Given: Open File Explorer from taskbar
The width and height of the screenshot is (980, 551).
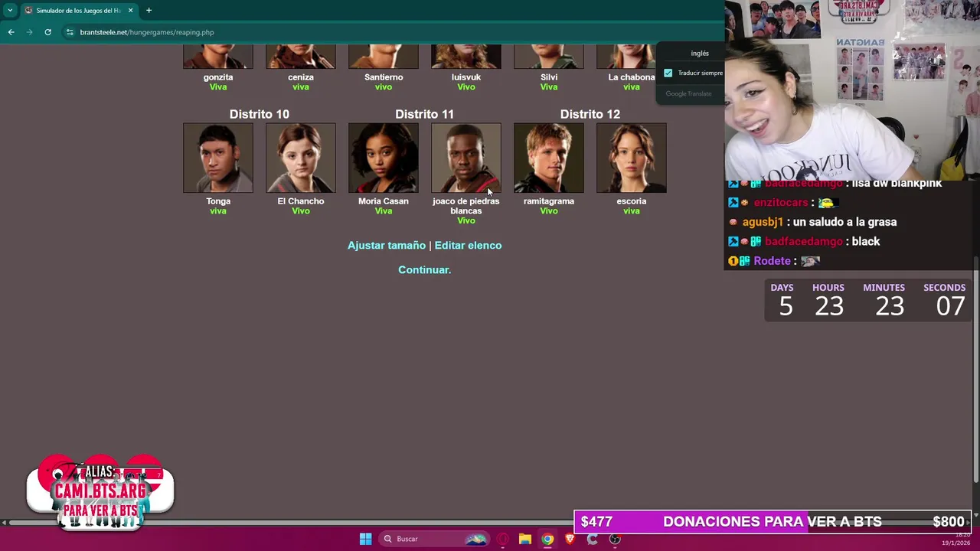Looking at the screenshot, I should pyautogui.click(x=524, y=539).
